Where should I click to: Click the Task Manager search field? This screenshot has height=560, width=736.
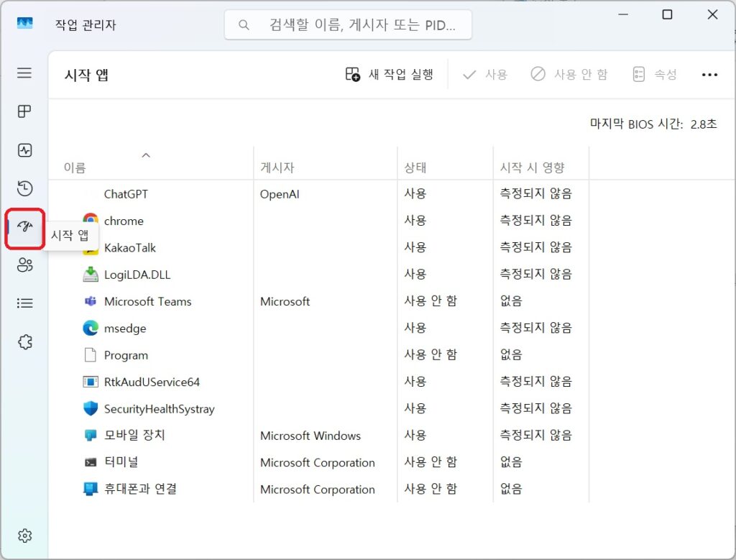click(348, 24)
